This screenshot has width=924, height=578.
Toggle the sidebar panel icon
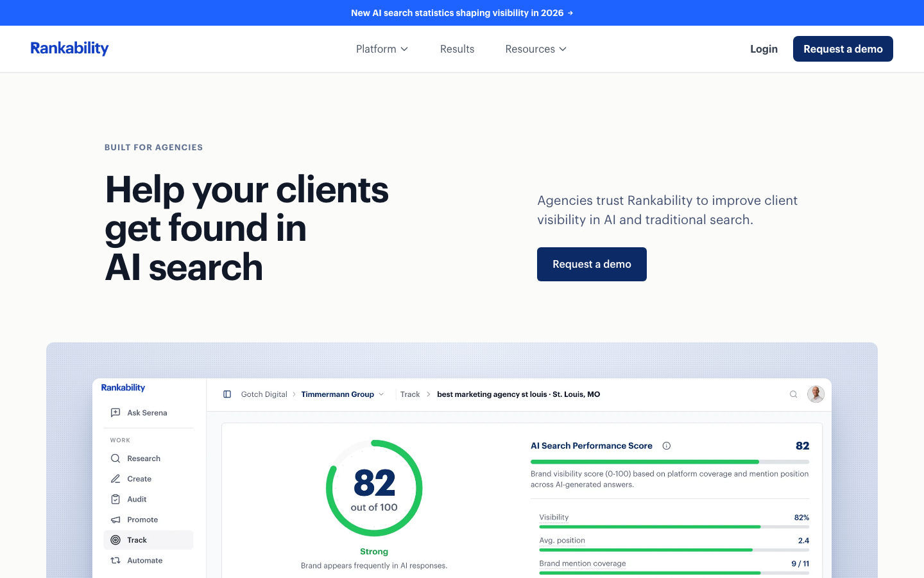click(227, 394)
